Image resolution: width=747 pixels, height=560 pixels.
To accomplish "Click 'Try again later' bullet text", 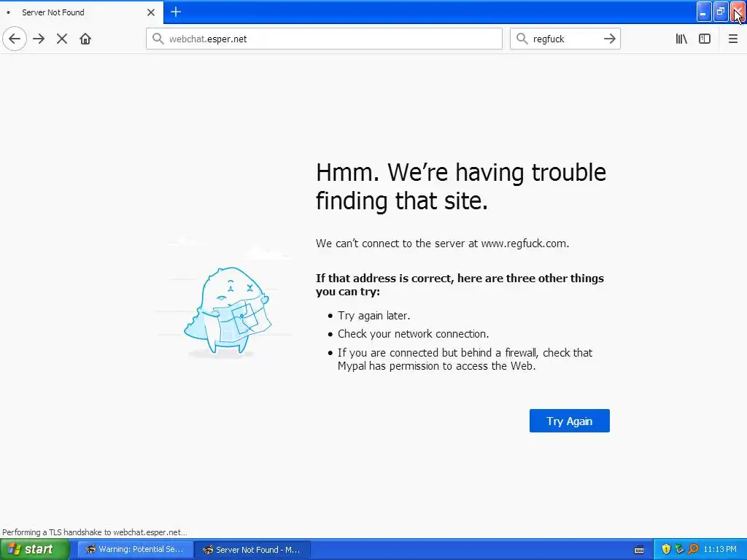I will click(374, 316).
